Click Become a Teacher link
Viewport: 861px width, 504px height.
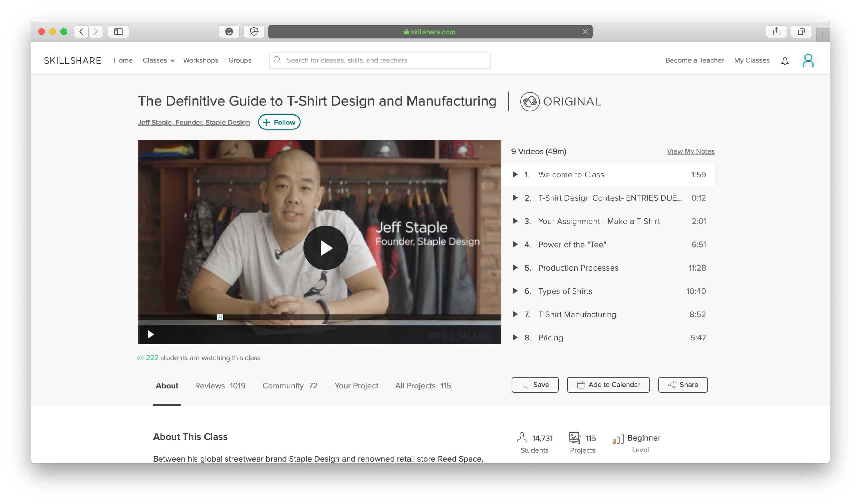695,60
